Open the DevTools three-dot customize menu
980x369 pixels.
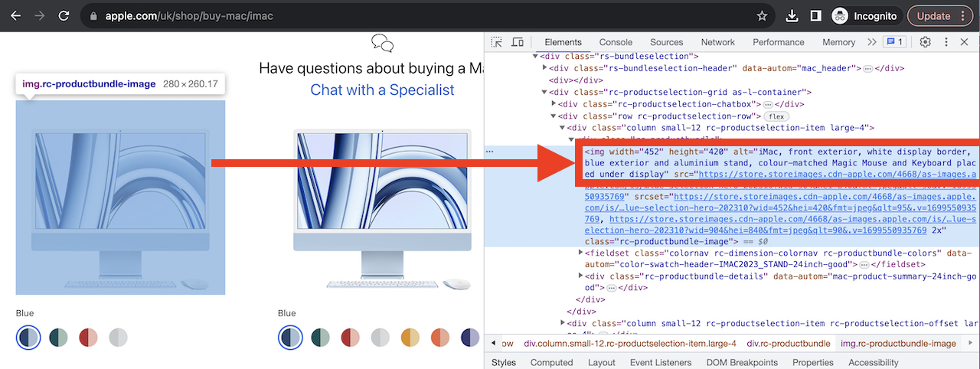click(946, 42)
